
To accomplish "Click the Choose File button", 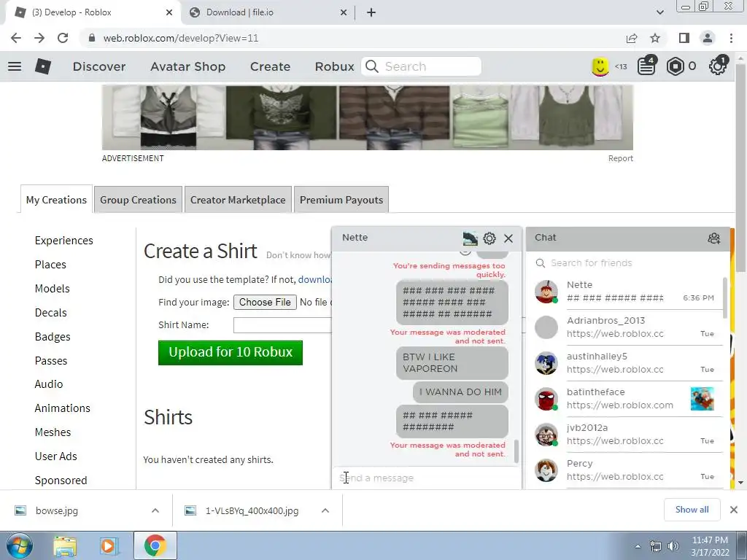I will tap(265, 303).
